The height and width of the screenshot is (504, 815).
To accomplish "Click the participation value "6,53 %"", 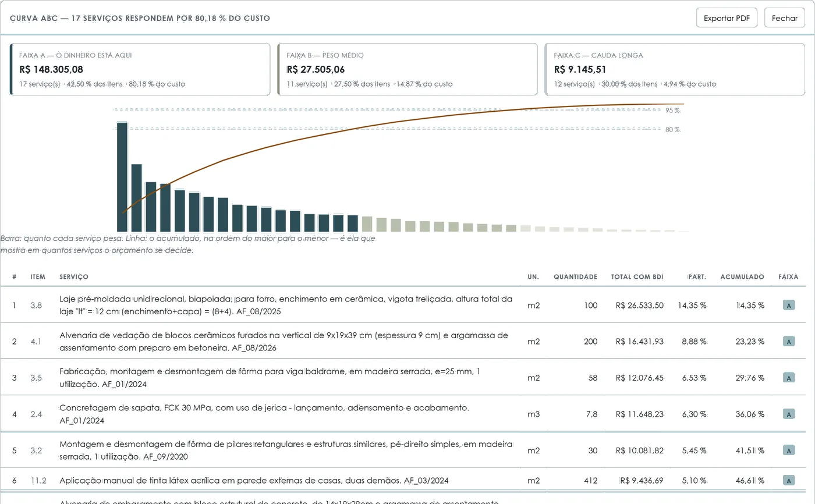I will (x=694, y=378).
